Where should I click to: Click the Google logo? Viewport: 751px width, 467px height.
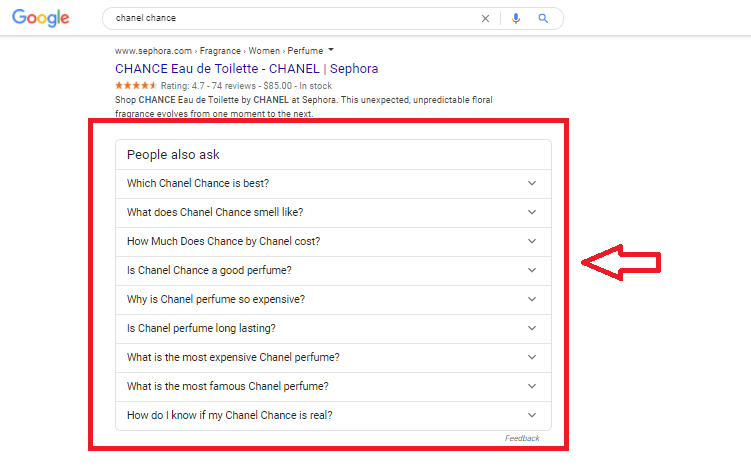pyautogui.click(x=41, y=18)
